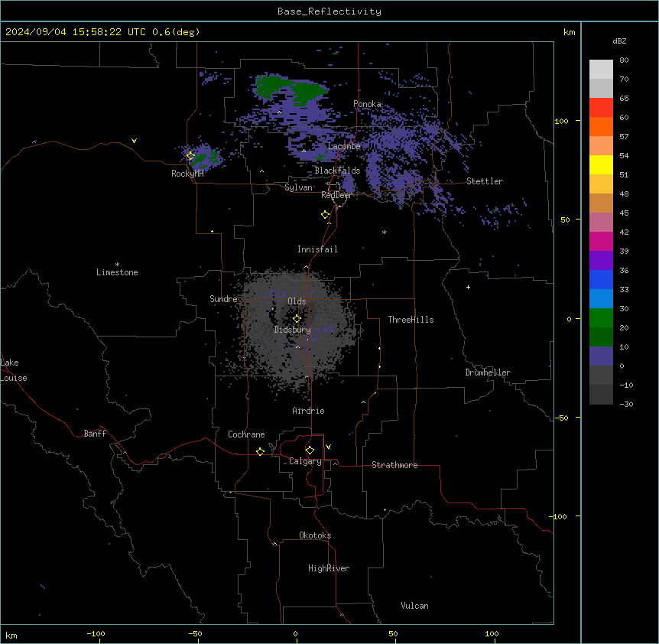Select the red 60–65 dBZ legend swatch
This screenshot has width=659, height=644.
click(x=601, y=107)
